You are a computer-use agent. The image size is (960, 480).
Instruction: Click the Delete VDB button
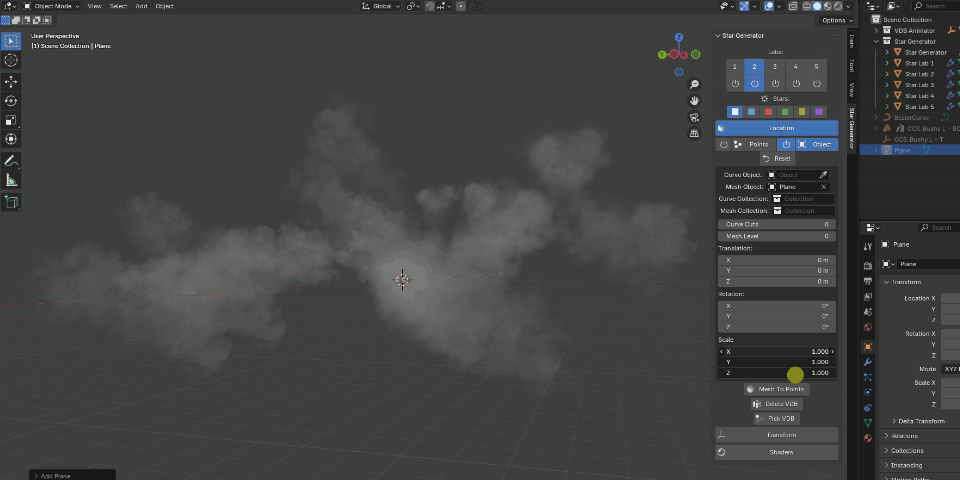[776, 404]
